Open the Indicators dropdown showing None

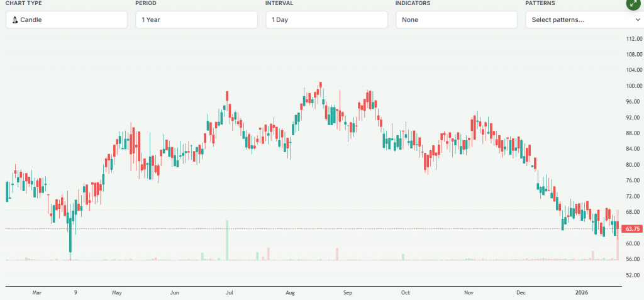coord(457,19)
